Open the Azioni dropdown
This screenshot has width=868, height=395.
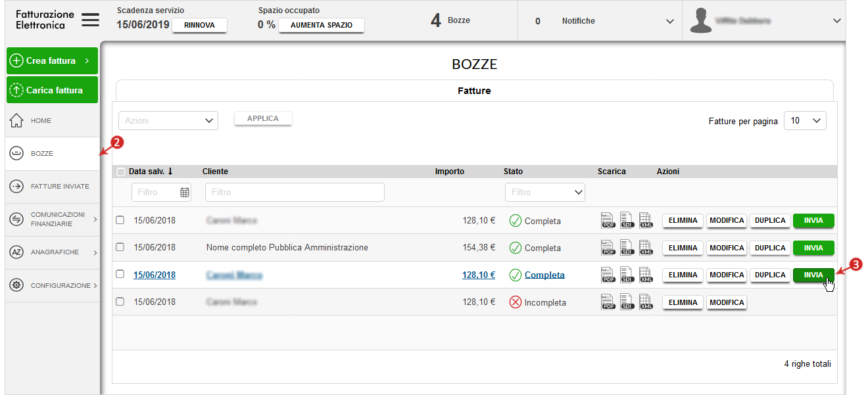click(x=168, y=120)
